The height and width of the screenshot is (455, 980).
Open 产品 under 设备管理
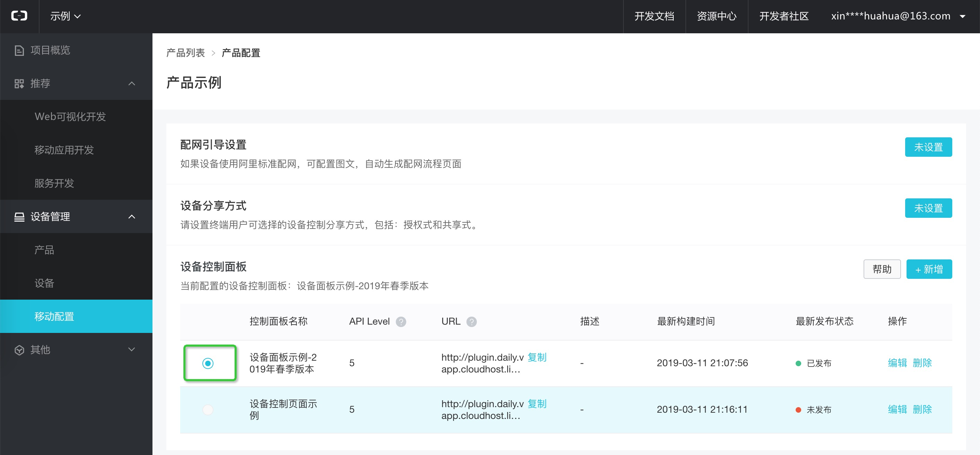[76, 250]
